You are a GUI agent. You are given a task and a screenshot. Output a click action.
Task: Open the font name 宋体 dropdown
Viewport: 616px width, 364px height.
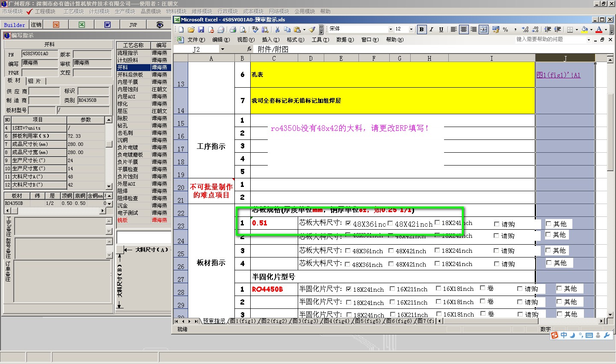391,30
